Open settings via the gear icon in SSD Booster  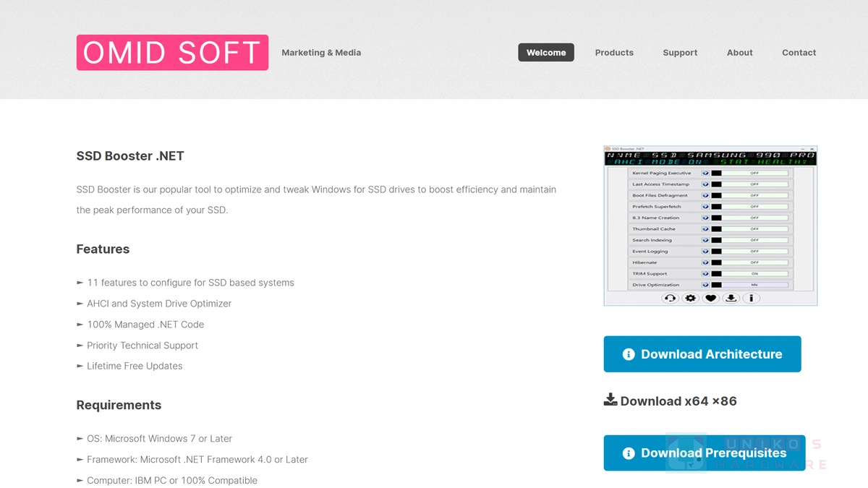690,298
